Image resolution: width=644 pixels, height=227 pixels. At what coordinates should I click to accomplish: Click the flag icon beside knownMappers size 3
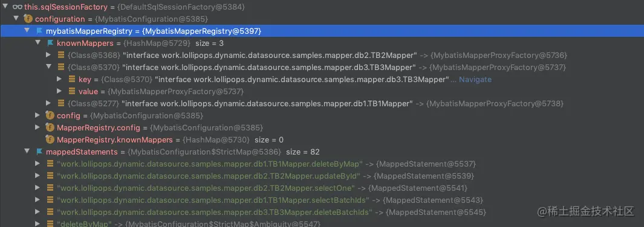pos(50,43)
